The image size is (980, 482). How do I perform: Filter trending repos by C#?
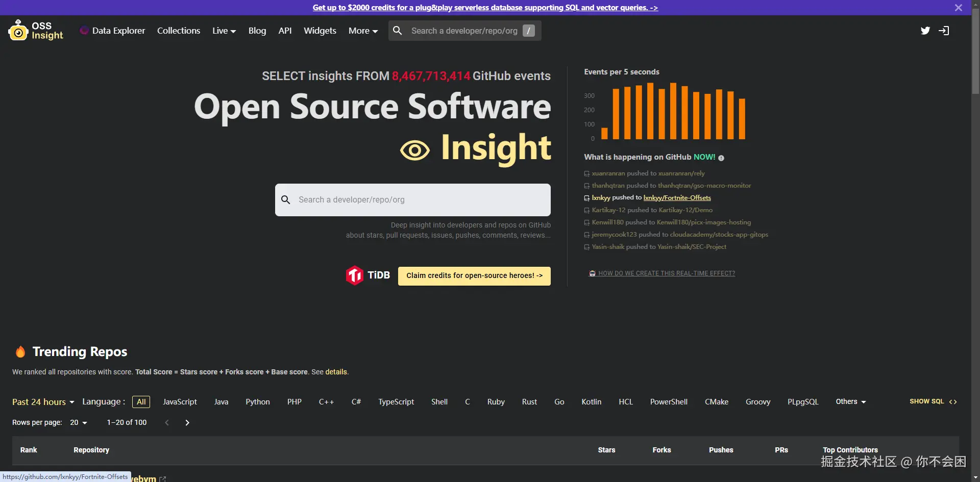(x=356, y=402)
